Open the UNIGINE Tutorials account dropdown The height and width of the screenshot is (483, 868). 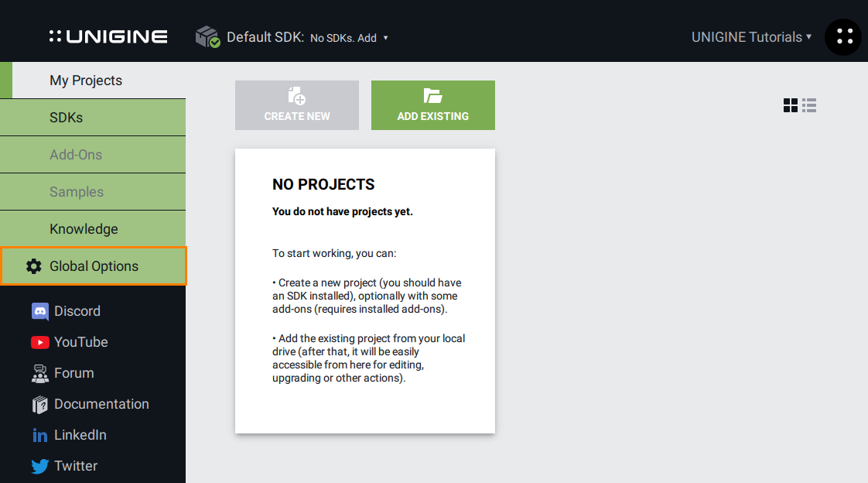(751, 37)
